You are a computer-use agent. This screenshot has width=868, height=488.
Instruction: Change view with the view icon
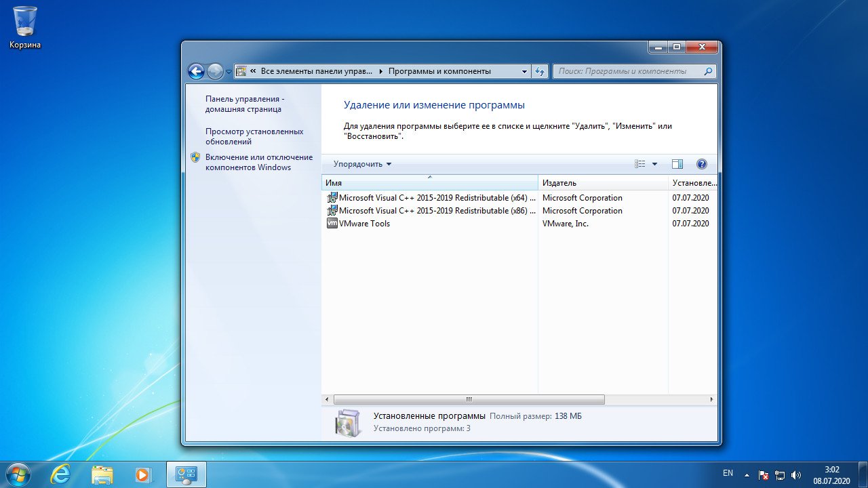640,164
